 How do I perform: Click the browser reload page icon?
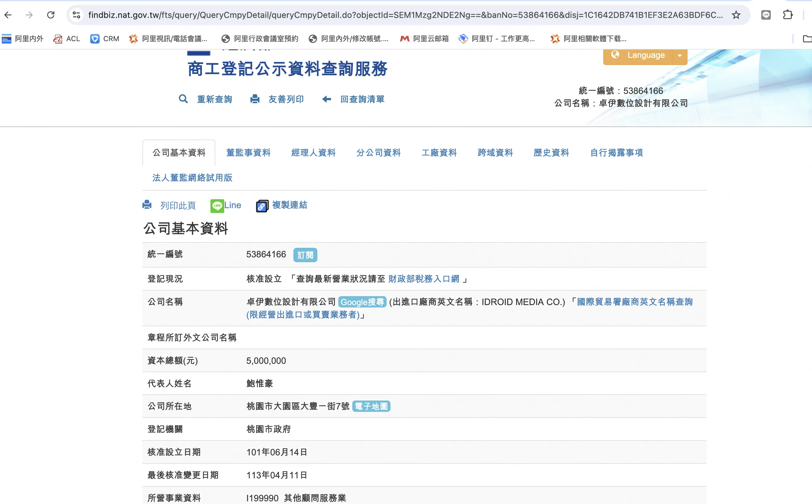coord(51,15)
